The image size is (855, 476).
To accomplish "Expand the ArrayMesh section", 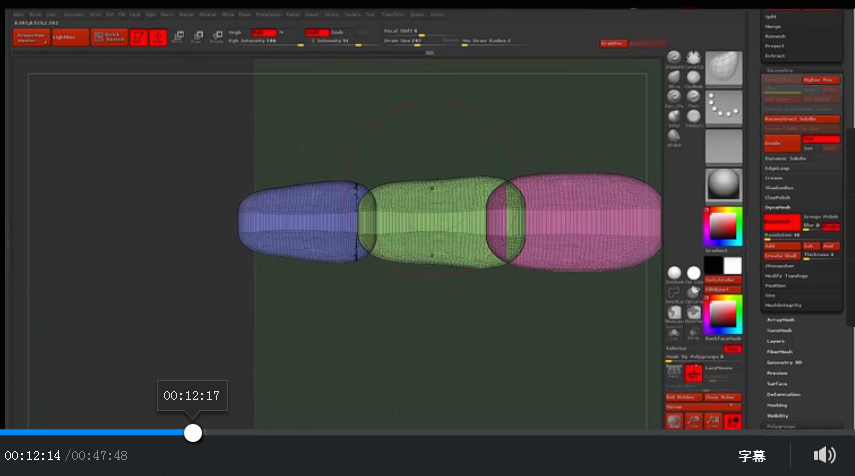I will [781, 319].
